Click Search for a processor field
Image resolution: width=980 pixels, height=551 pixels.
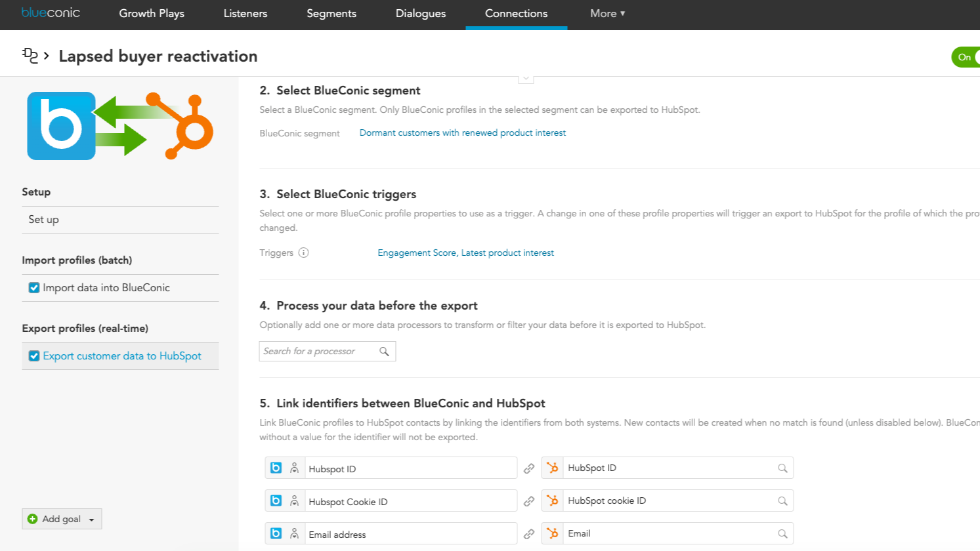pos(328,352)
